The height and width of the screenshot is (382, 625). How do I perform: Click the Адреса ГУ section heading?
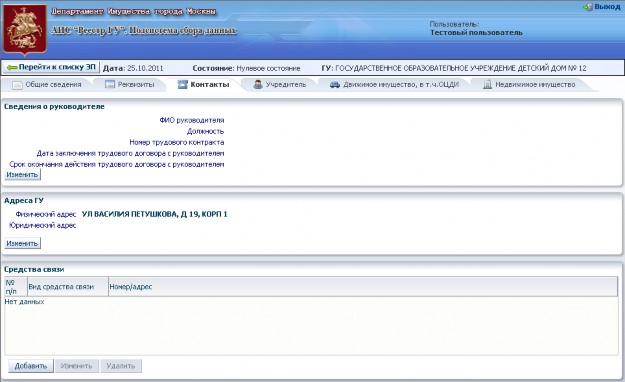24,201
